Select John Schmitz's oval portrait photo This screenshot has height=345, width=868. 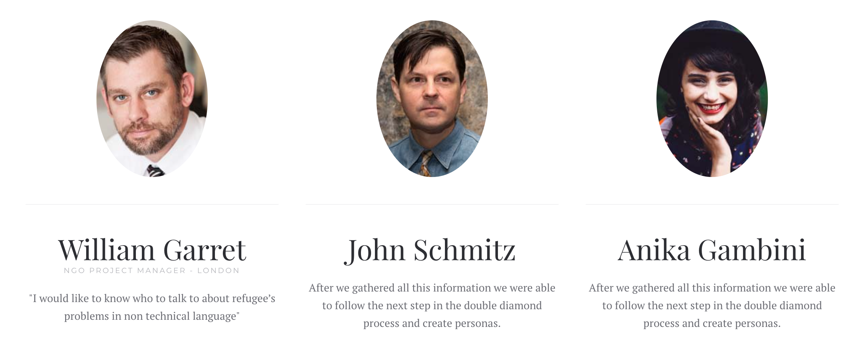pos(432,99)
